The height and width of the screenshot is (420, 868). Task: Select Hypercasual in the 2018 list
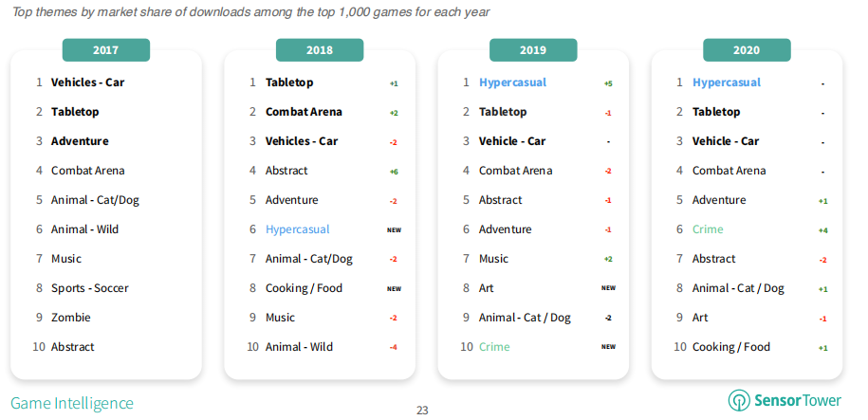(297, 229)
